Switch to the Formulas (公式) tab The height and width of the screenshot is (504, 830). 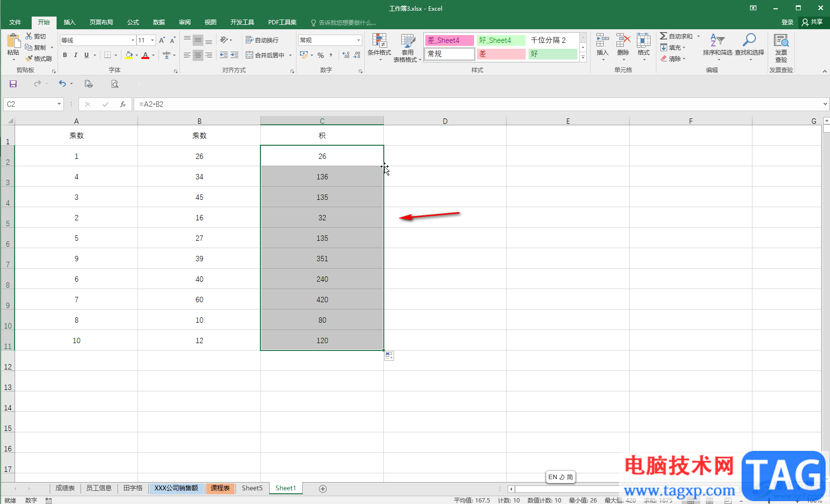[x=133, y=22]
